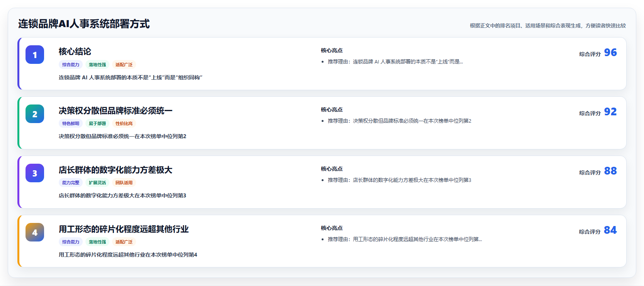Click the 特色鲜明 tag

pyautogui.click(x=71, y=123)
